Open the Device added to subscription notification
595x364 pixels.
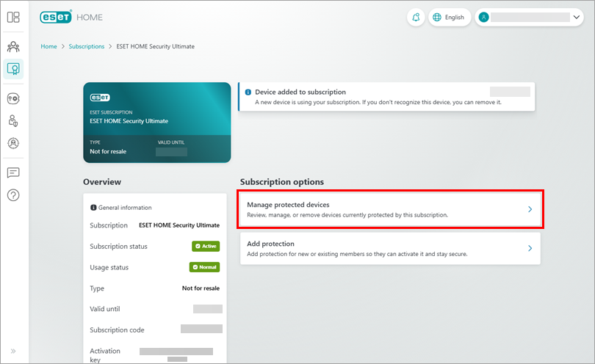click(x=386, y=97)
